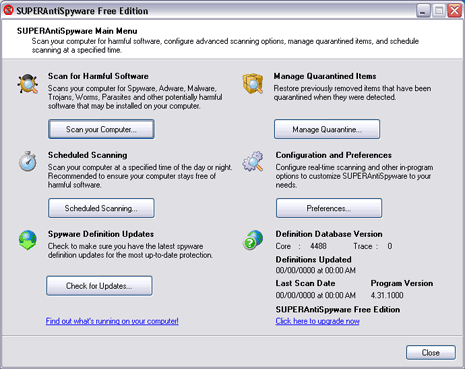The width and height of the screenshot is (465, 369).
Task: Click the 'Definition Database Version' heading
Action: point(329,234)
